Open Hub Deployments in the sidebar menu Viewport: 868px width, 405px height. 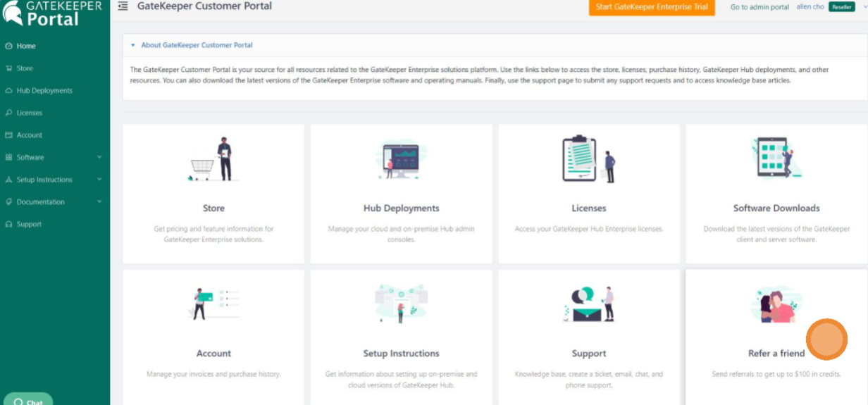coord(44,91)
